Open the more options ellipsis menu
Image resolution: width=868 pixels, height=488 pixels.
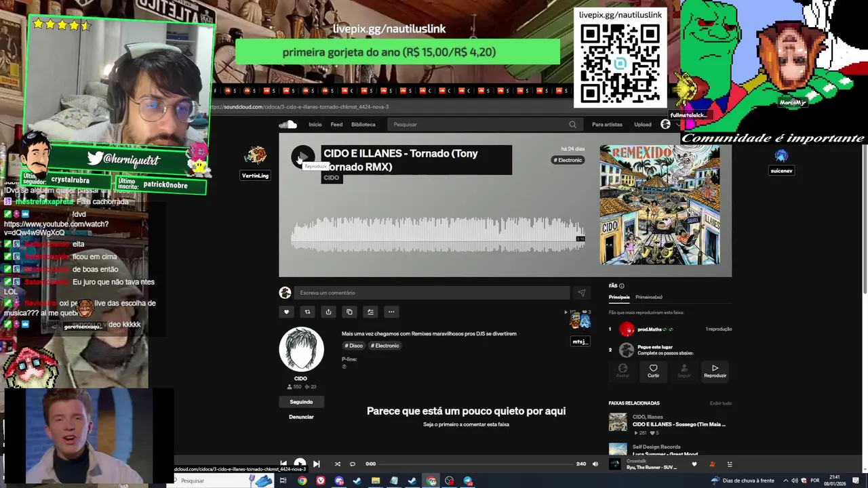(391, 312)
